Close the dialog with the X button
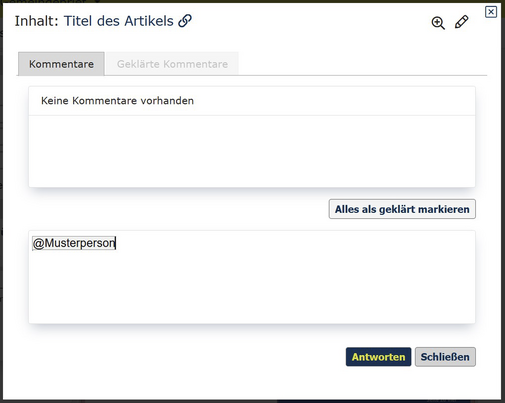Viewport: 505px width, 403px height. (491, 12)
